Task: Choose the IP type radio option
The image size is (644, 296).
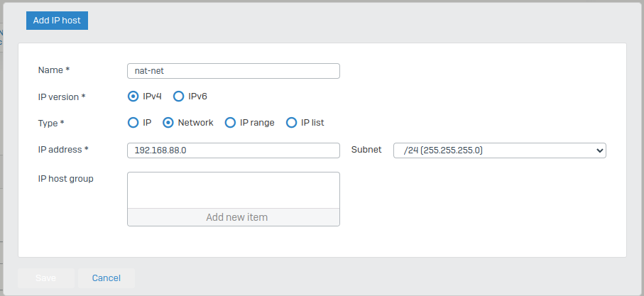Action: point(133,123)
